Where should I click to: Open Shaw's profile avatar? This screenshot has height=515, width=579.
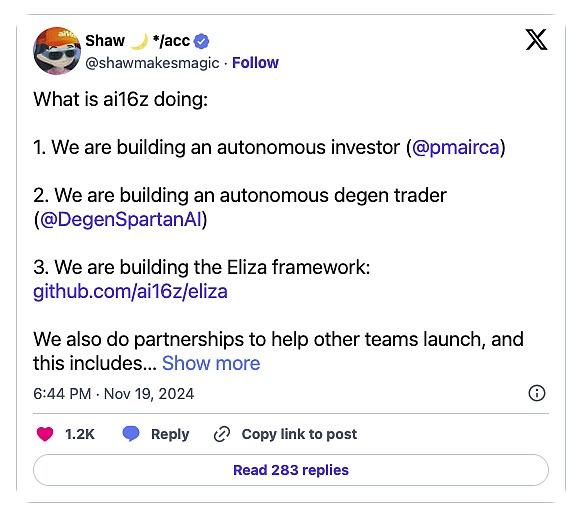click(57, 51)
